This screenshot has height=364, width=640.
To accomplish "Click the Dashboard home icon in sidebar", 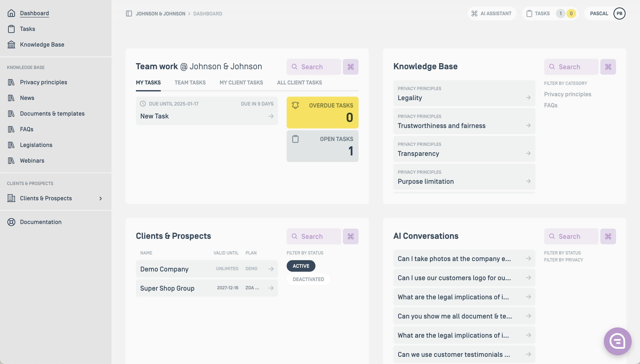I will 11,13.
